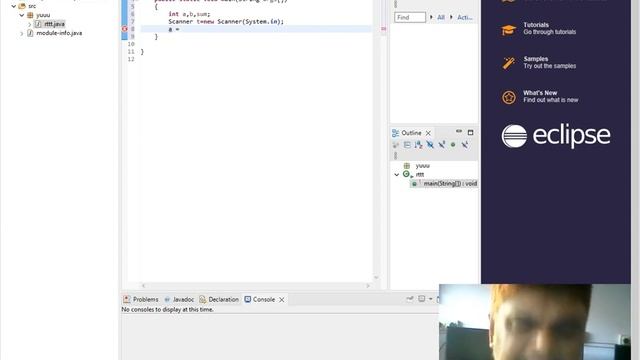This screenshot has width=640, height=360.
Task: Toggle alphabetical Sort in Outline toolbar
Action: point(418,145)
